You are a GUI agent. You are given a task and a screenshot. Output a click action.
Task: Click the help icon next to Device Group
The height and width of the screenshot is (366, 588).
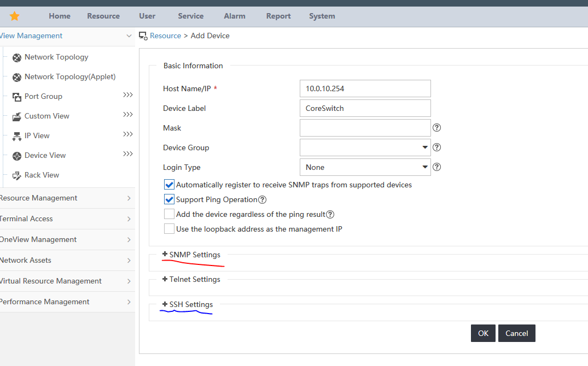click(x=436, y=147)
